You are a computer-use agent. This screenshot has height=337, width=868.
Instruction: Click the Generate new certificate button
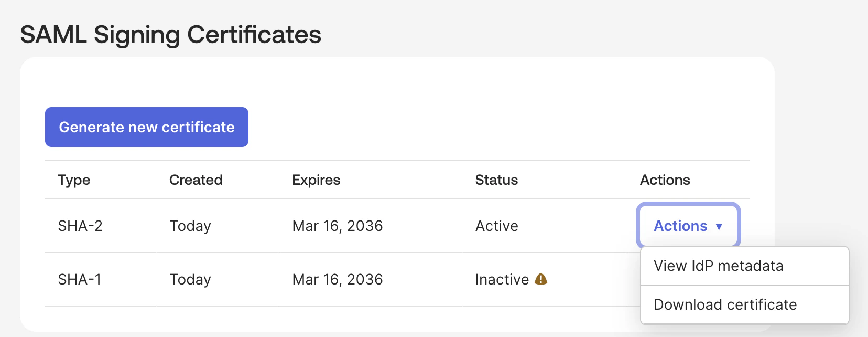(x=146, y=127)
